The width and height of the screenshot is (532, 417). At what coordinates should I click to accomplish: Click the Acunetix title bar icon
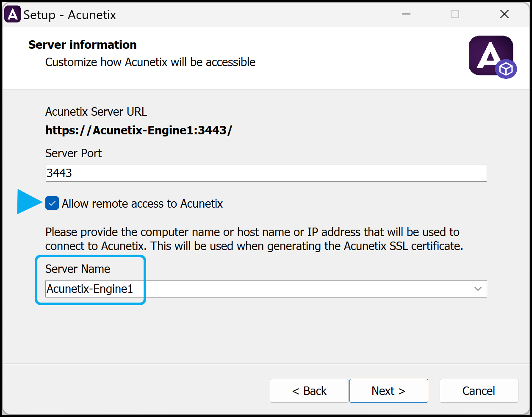click(13, 14)
